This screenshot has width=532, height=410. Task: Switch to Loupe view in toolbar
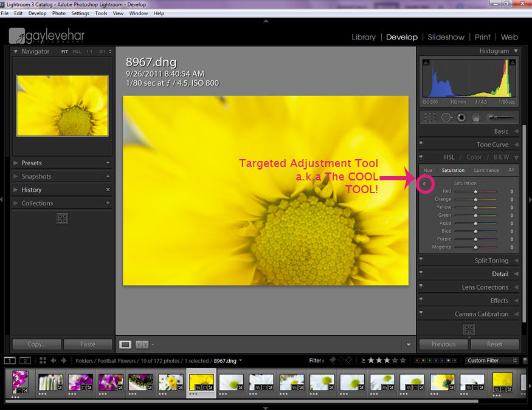[125, 344]
